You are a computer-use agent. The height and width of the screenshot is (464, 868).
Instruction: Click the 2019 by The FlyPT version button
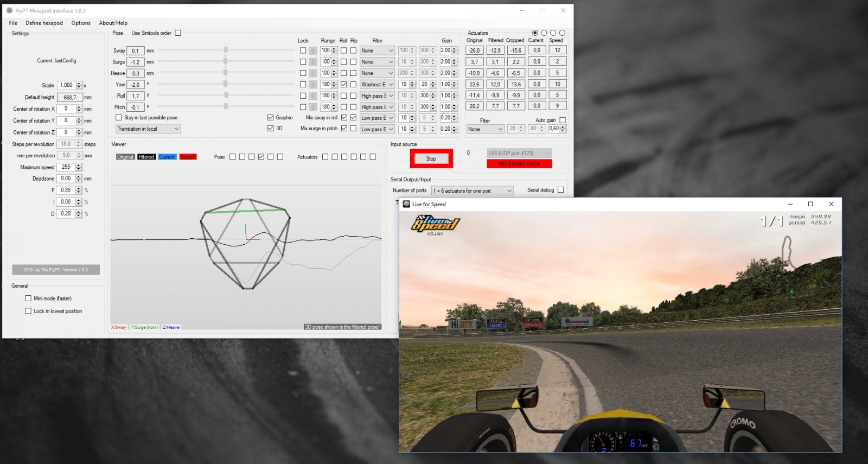56,270
